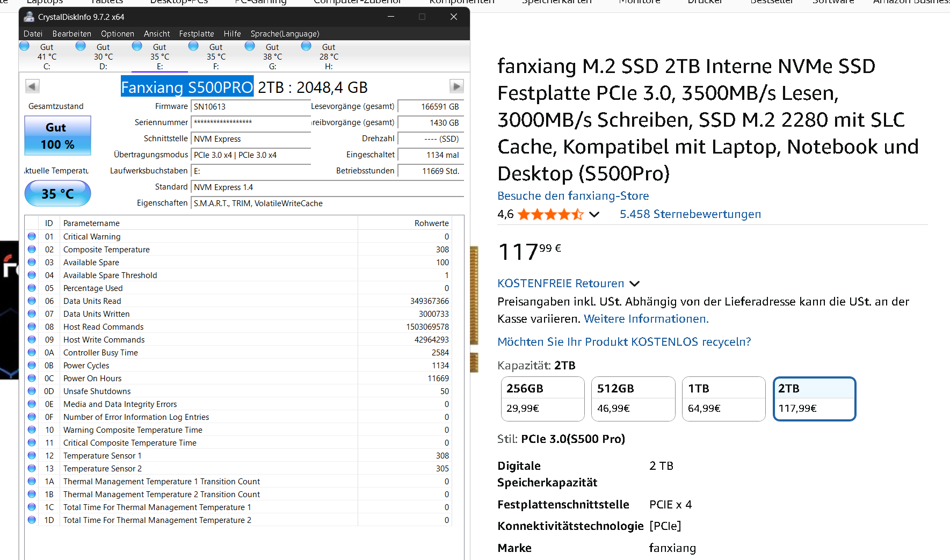Viewport: 950px width, 560px height.
Task: Click the Eigenschaften field
Action: 328,203
